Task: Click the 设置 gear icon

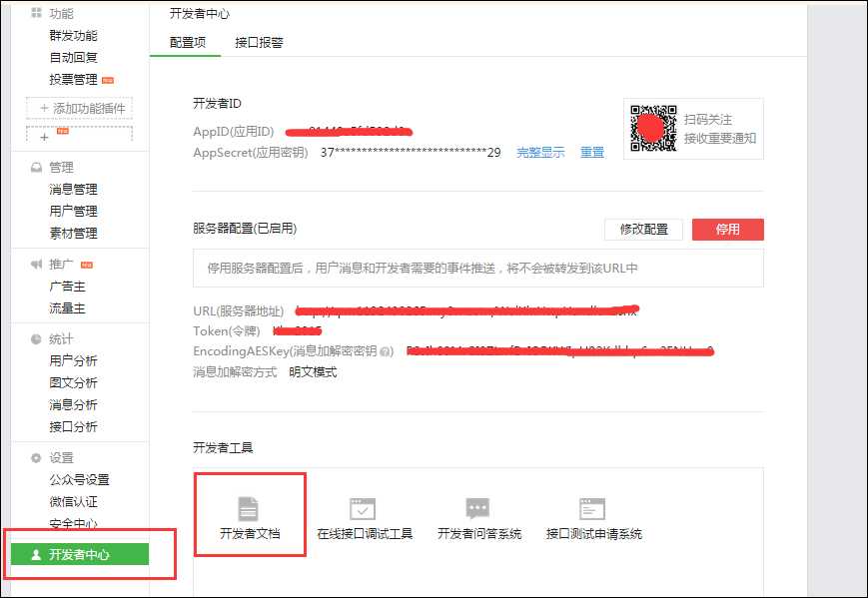Action: pyautogui.click(x=37, y=458)
